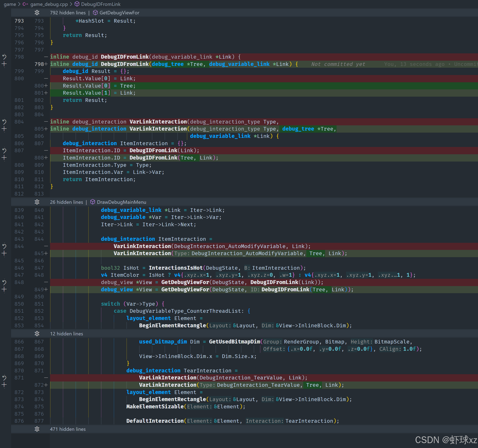
Task: Stage the DebugIDFromLink signature change at line 798
Action: pyautogui.click(x=4, y=64)
